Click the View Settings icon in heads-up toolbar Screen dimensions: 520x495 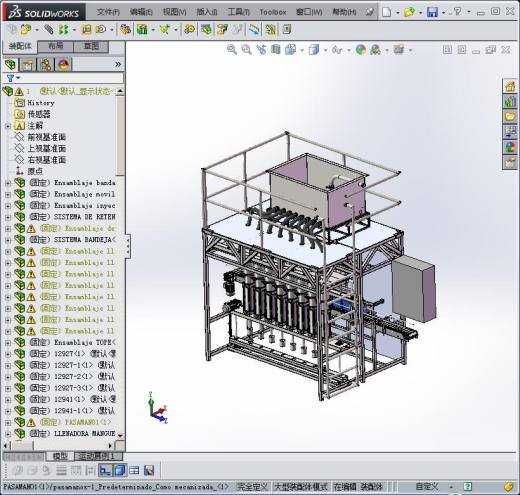click(x=399, y=50)
